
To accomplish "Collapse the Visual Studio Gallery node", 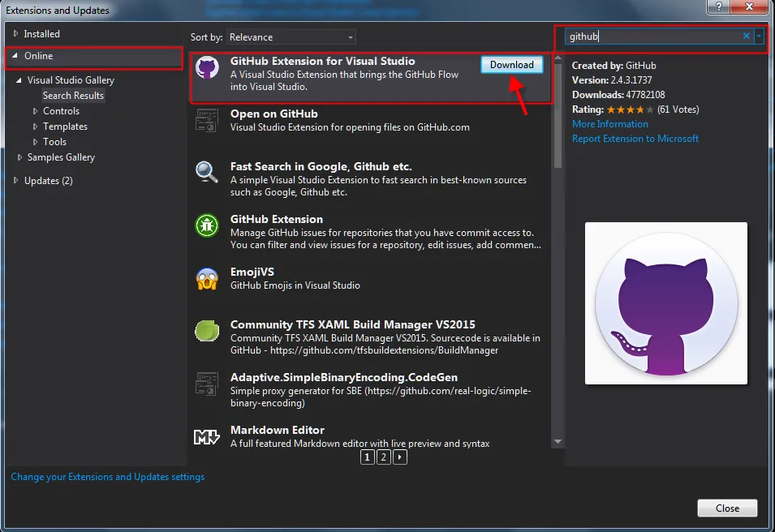I will [x=19, y=80].
